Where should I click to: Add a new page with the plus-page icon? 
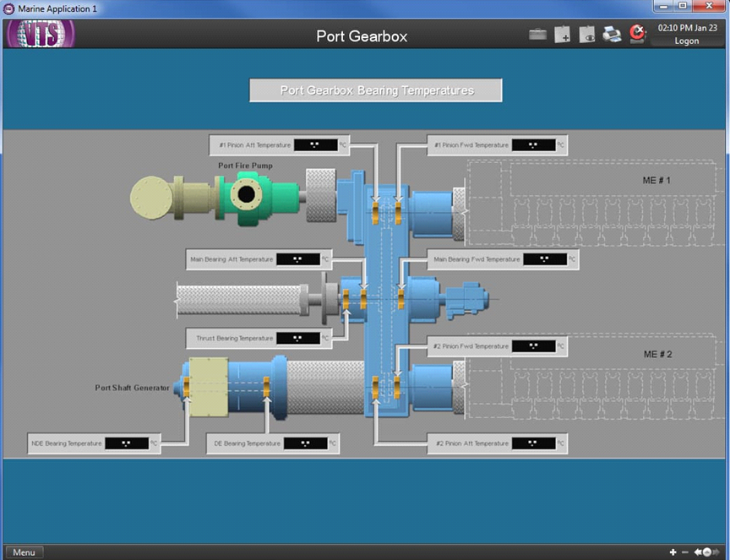562,34
